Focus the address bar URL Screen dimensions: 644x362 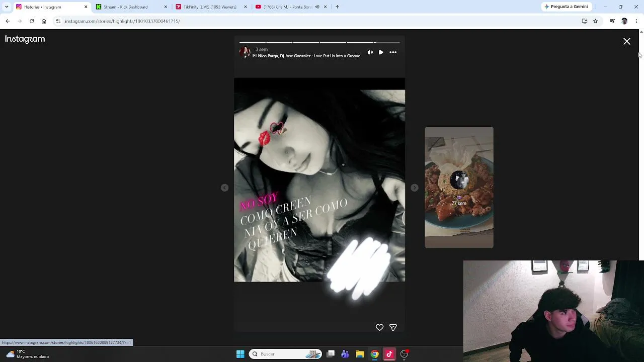tap(122, 21)
